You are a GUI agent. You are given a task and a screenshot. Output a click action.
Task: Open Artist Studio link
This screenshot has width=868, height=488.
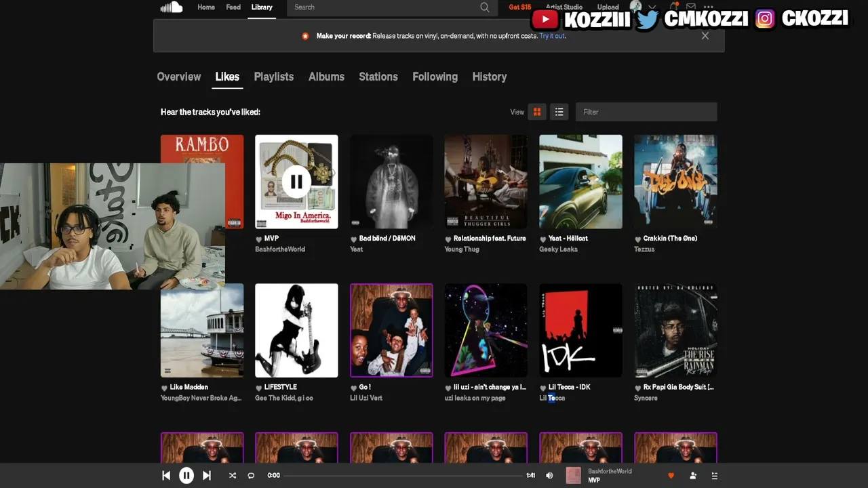(564, 7)
